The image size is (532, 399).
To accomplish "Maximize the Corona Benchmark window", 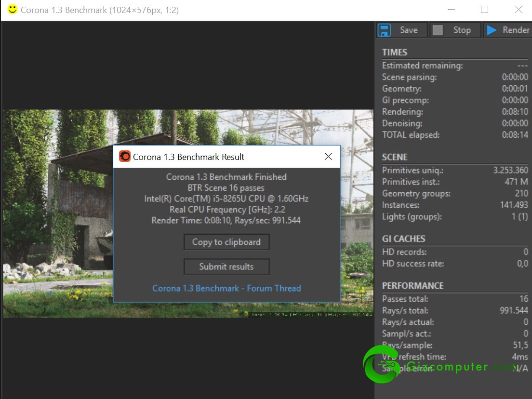I will click(484, 10).
